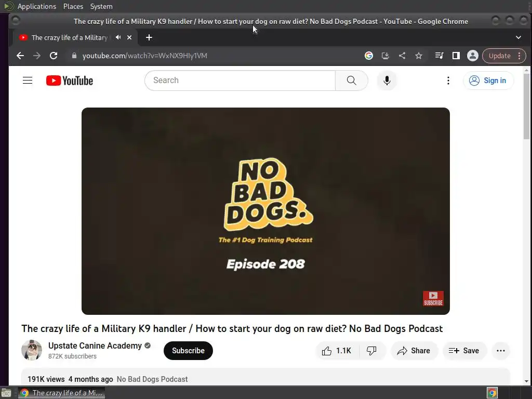Click the page vertical scrollbar thumb

point(526,107)
